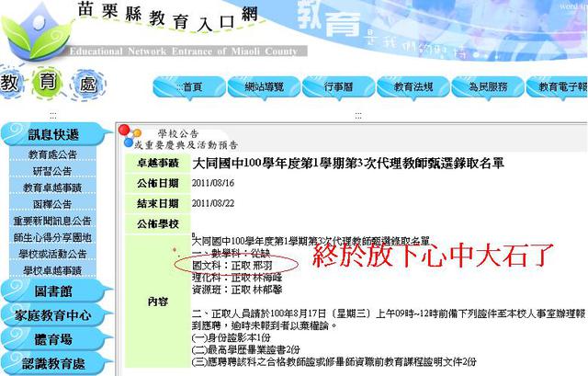The height and width of the screenshot is (376, 588).
Task: Open the 學校或活動公告 sidebar link
Action: pyautogui.click(x=53, y=254)
